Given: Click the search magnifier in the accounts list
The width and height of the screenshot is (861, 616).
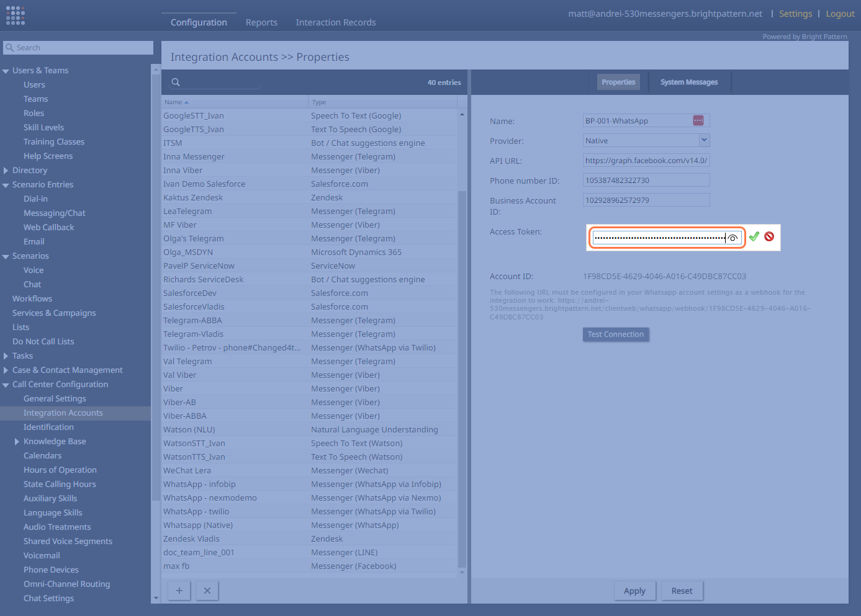Looking at the screenshot, I should [176, 83].
